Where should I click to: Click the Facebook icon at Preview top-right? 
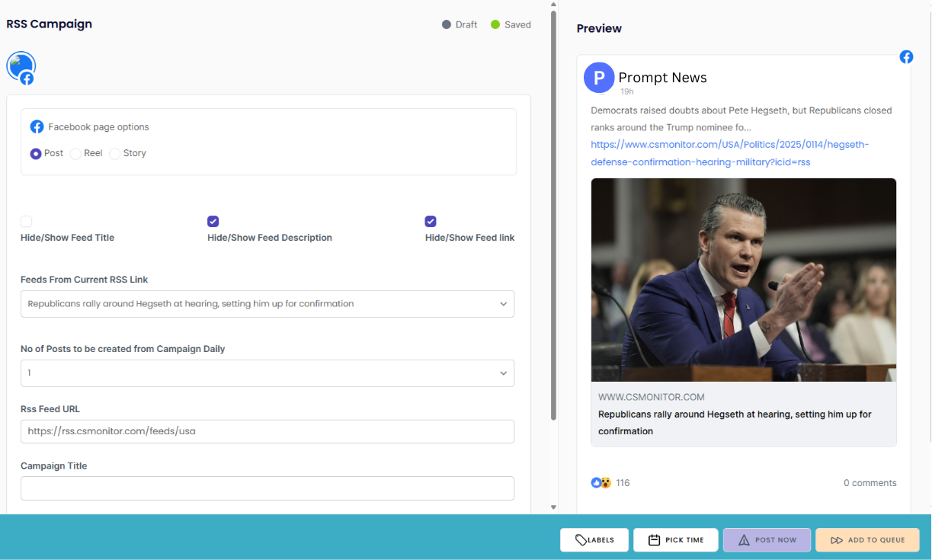[x=906, y=56]
